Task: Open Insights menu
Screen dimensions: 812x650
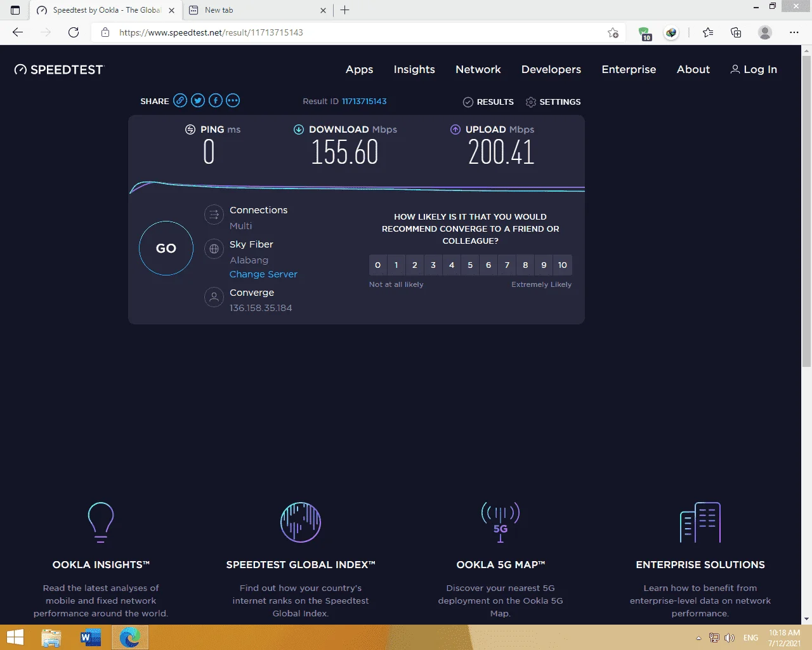Action: 414,70
